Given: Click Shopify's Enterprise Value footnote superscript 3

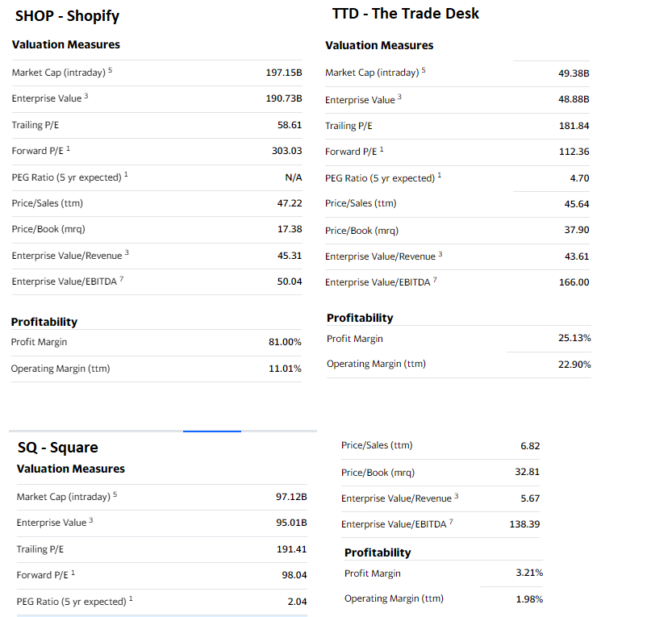Looking at the screenshot, I should point(86,96).
